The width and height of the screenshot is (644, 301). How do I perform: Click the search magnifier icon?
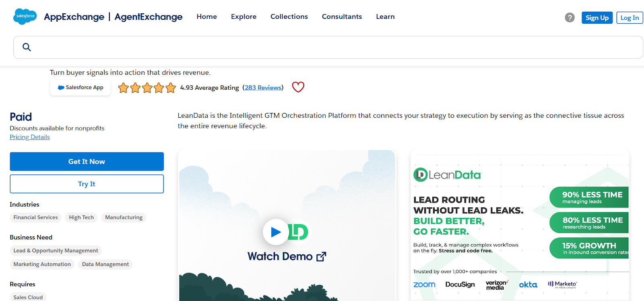[27, 47]
